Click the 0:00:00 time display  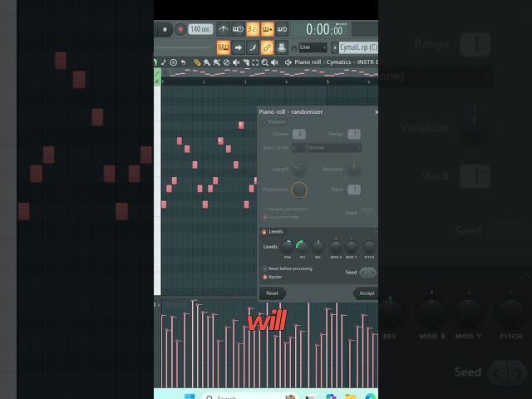[324, 30]
